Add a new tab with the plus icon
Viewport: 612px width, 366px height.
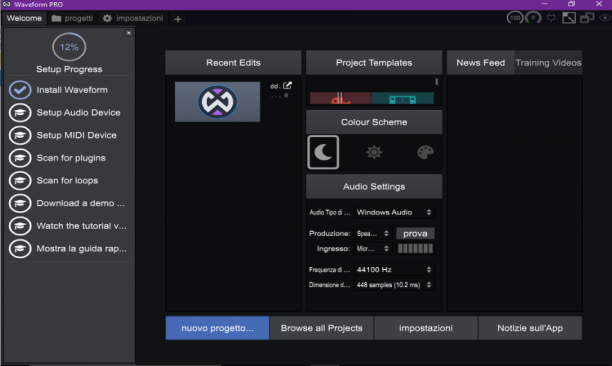(178, 19)
